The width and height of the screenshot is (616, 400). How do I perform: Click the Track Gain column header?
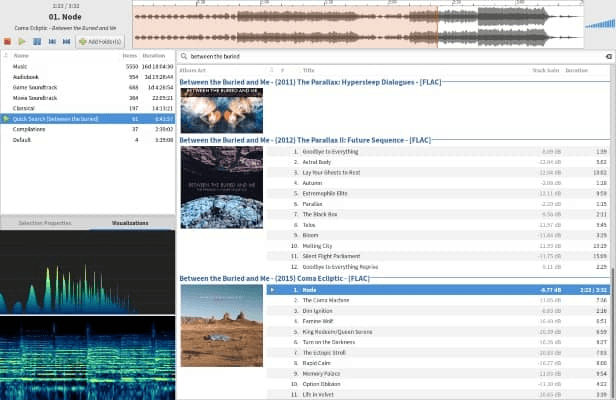pyautogui.click(x=546, y=70)
